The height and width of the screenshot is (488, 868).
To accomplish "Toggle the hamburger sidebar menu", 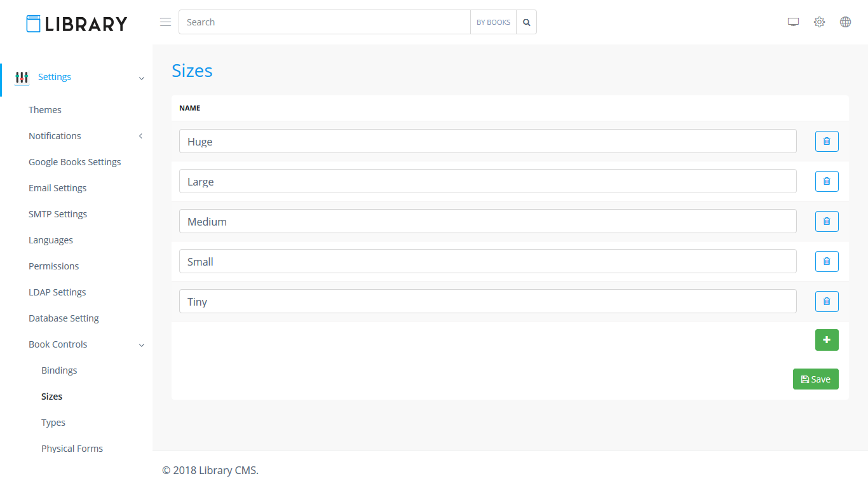I will (x=165, y=22).
